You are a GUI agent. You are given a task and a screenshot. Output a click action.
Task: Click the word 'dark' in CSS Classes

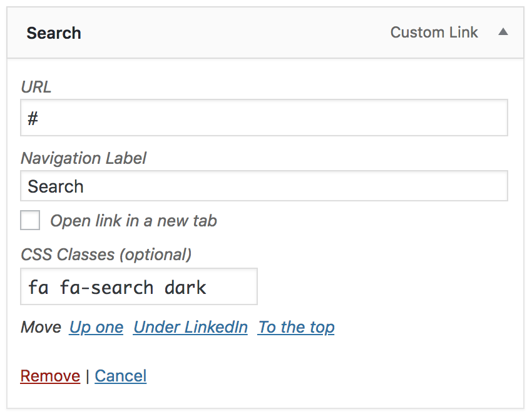186,288
